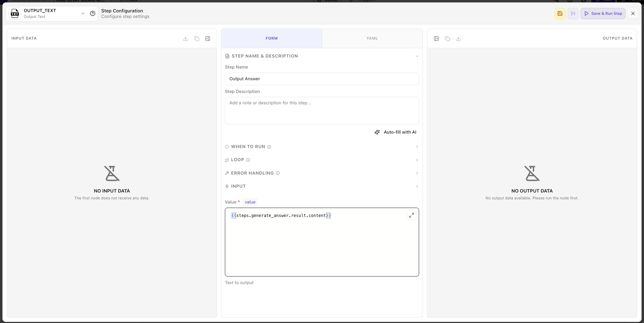Click 'The first node does not receive any data.'
The height and width of the screenshot is (323, 644).
click(x=112, y=198)
